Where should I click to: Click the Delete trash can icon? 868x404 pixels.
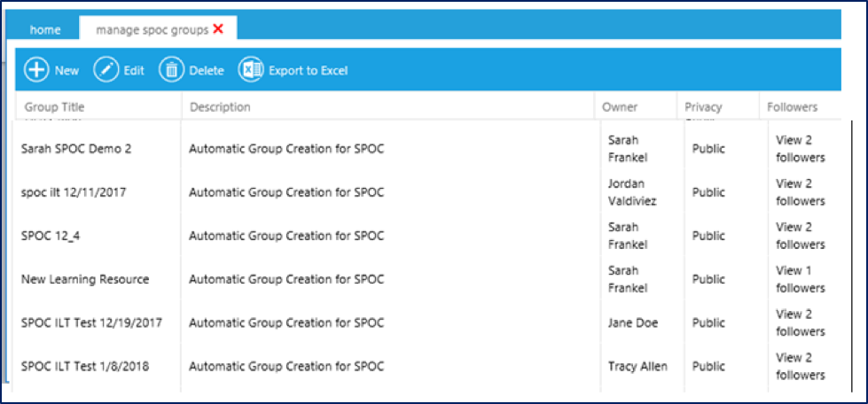coord(172,70)
